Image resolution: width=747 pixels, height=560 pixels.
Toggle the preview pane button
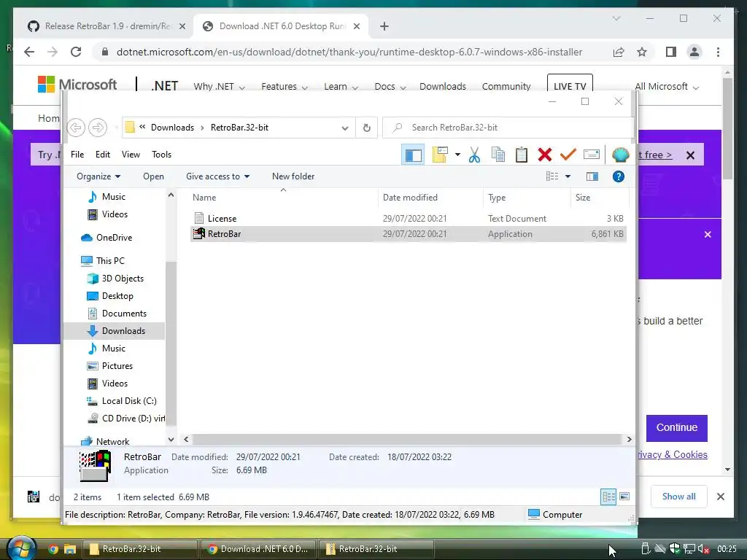592,176
